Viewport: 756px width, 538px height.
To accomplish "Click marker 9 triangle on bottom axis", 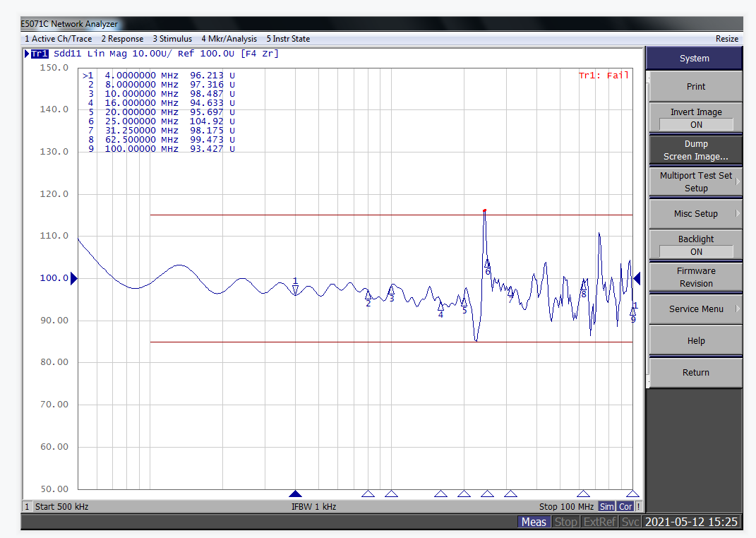I will point(632,494).
